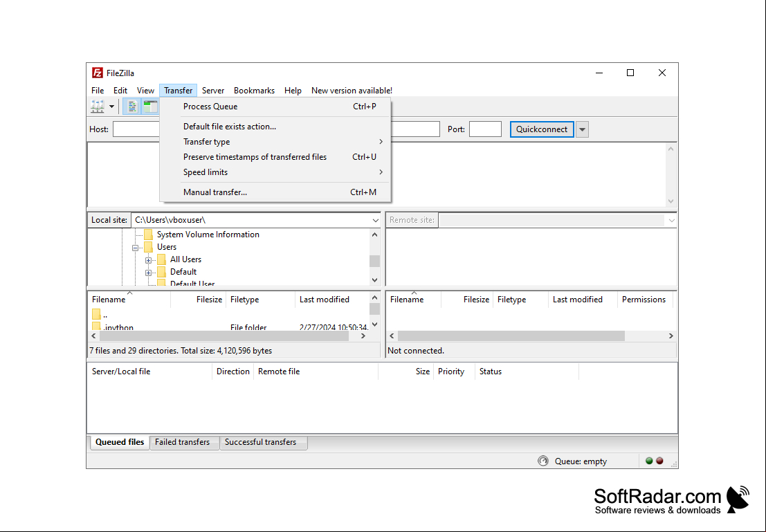
Task: Click the green activity LED indicator
Action: pos(649,461)
